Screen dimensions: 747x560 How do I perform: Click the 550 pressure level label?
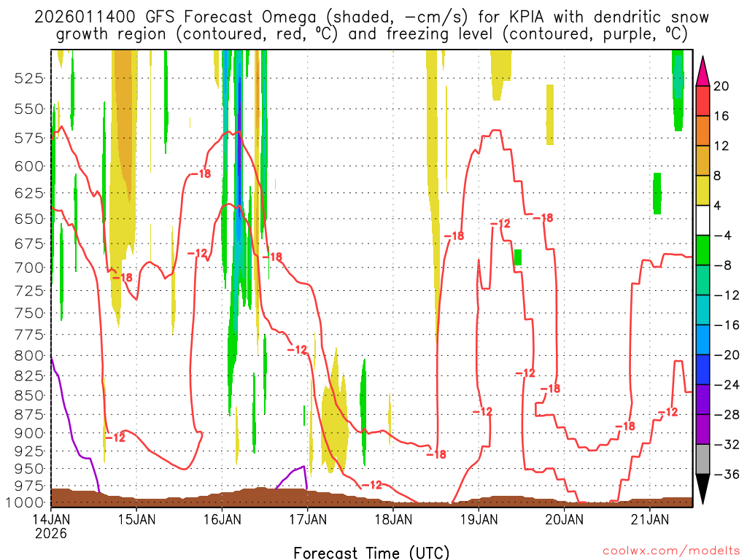29,109
